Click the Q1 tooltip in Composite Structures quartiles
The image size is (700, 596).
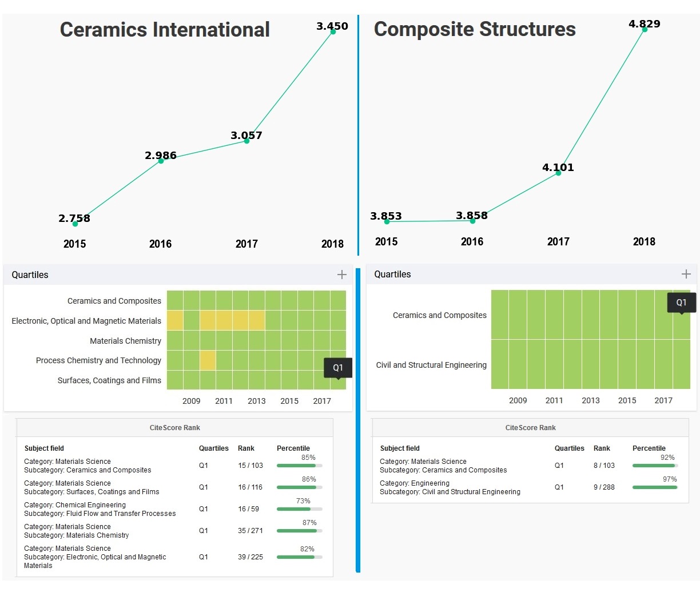681,303
